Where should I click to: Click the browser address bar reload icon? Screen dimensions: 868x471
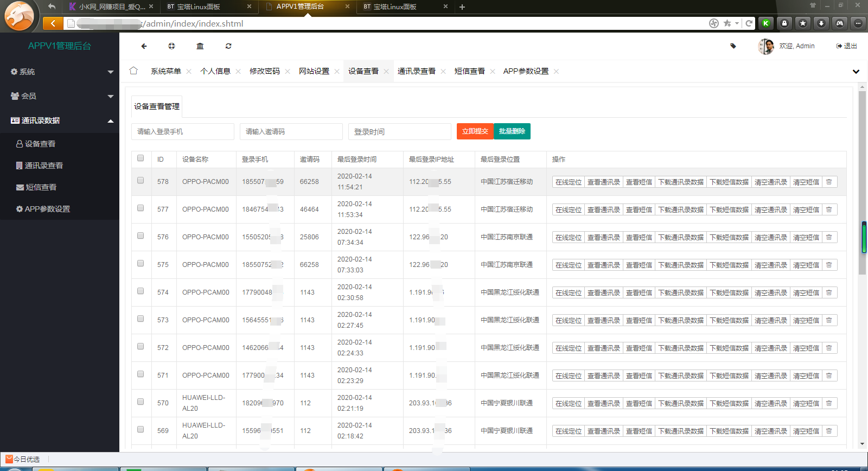tap(749, 23)
